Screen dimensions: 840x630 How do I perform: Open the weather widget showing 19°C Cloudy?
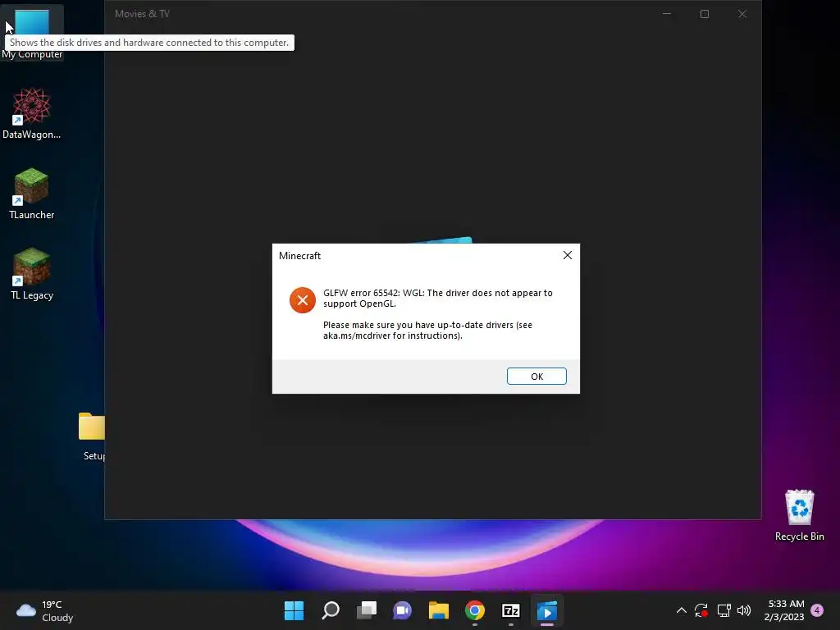(x=45, y=610)
